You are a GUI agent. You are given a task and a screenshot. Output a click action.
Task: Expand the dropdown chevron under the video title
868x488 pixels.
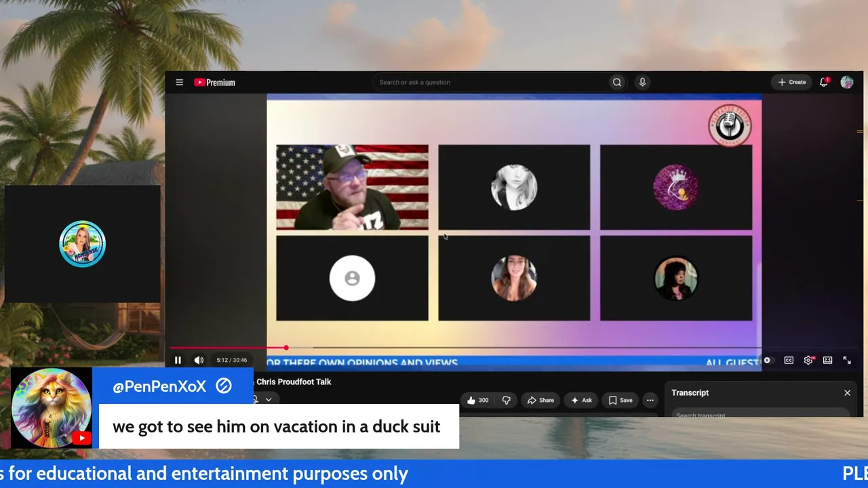coord(269,400)
